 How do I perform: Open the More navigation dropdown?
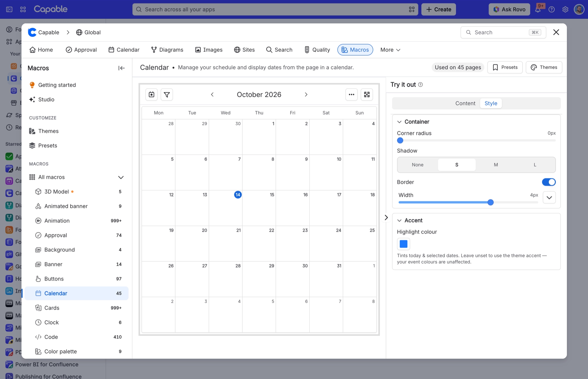[390, 50]
